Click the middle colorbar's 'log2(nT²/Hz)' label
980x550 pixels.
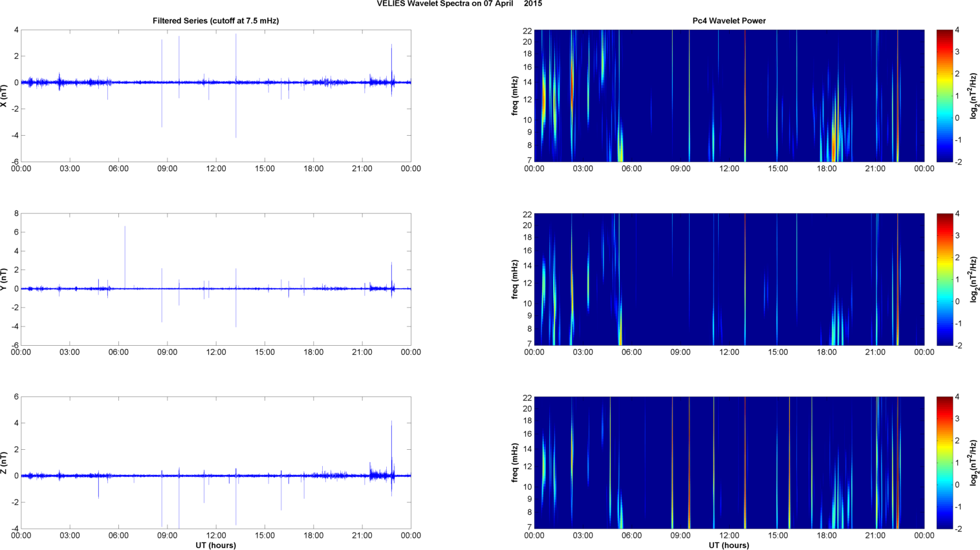pyautogui.click(x=974, y=279)
